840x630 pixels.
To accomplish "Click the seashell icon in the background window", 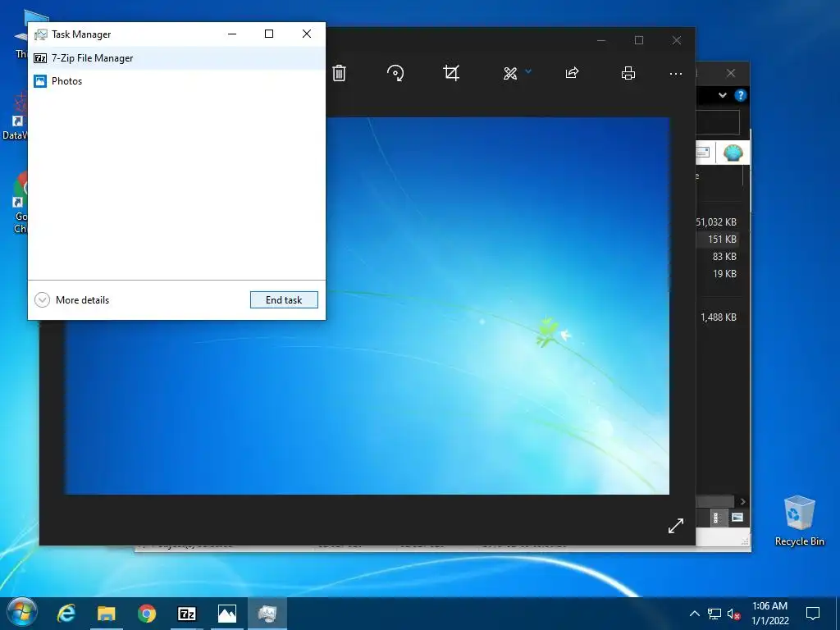I will pyautogui.click(x=733, y=153).
